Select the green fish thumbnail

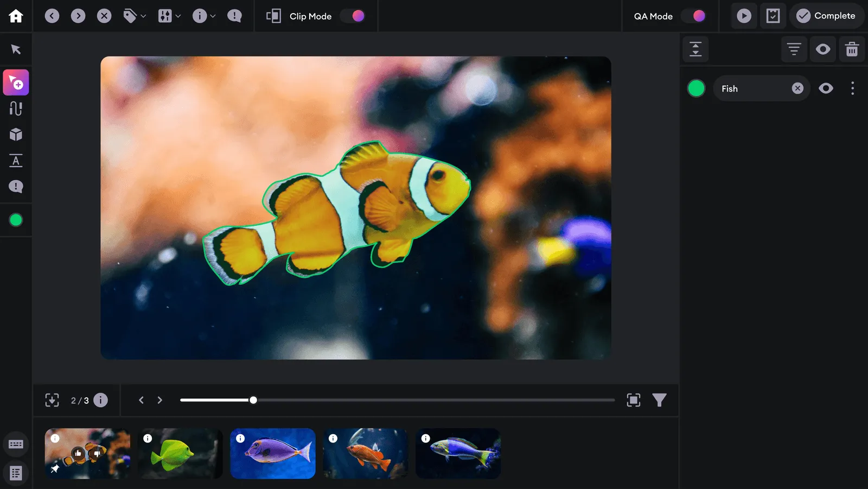[x=180, y=454]
